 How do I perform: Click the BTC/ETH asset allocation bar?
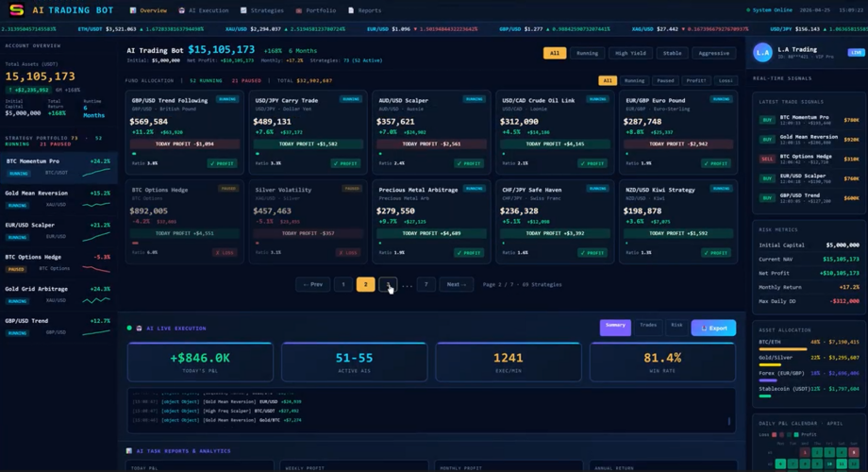783,349
